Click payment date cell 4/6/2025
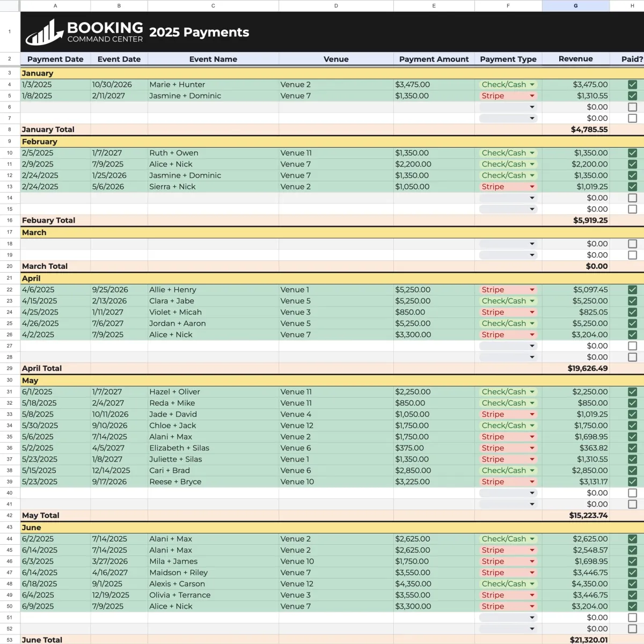Screen dimensions: 644x644 pyautogui.click(x=37, y=290)
